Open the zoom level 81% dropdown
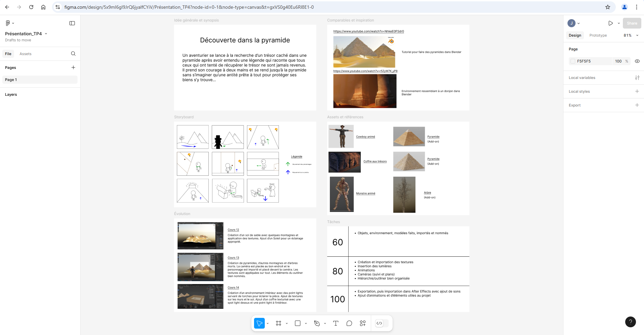The width and height of the screenshot is (644, 335). click(x=631, y=35)
